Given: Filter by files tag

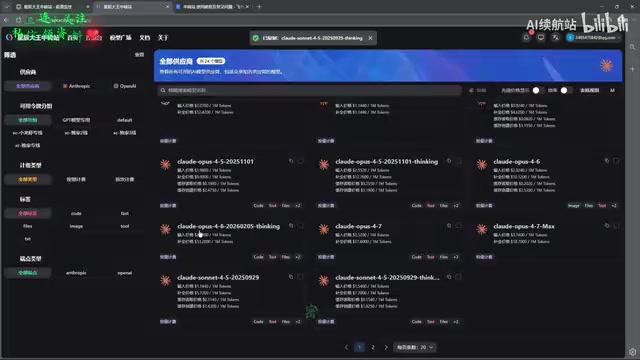Looking at the screenshot, I should (x=28, y=226).
